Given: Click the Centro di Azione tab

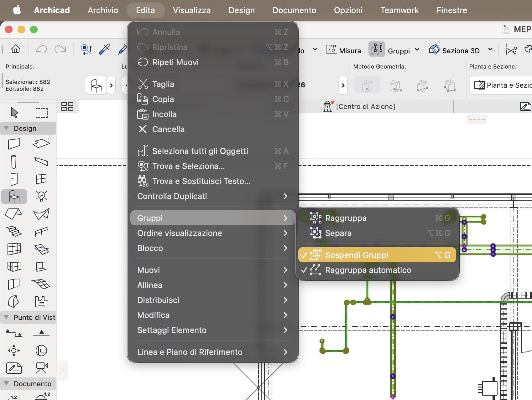Looking at the screenshot, I should click(359, 106).
